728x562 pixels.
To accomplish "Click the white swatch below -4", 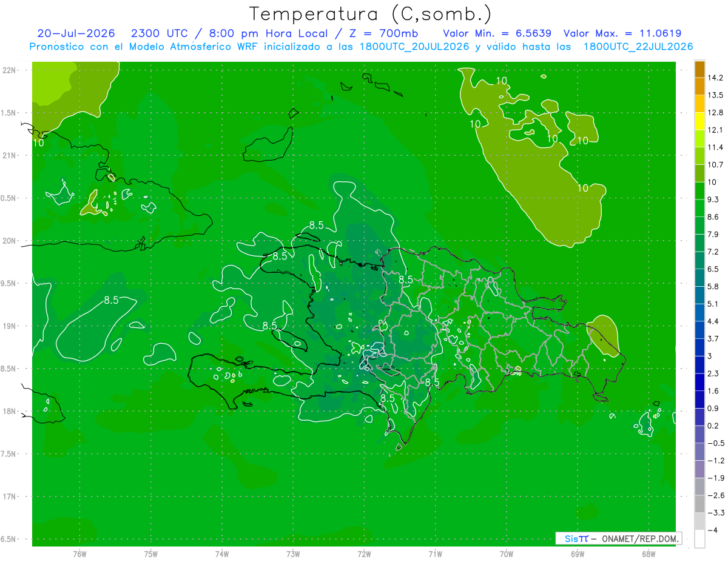I will click(x=699, y=539).
